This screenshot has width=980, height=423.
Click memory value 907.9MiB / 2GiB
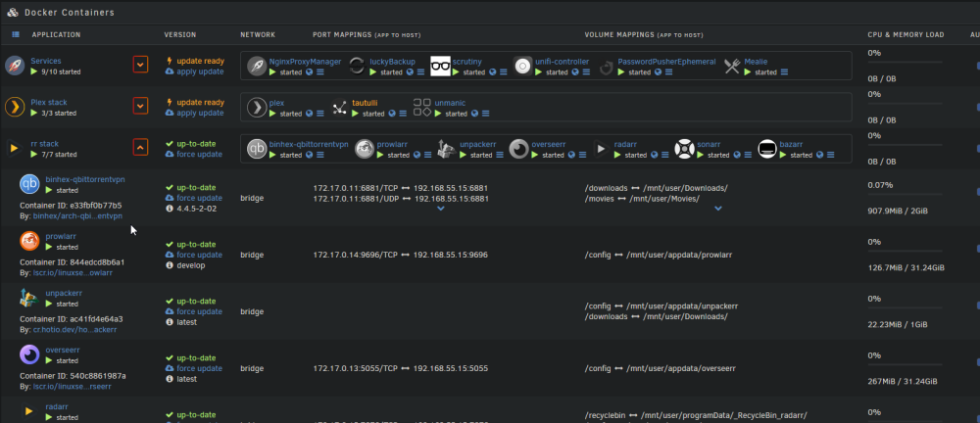(x=898, y=211)
